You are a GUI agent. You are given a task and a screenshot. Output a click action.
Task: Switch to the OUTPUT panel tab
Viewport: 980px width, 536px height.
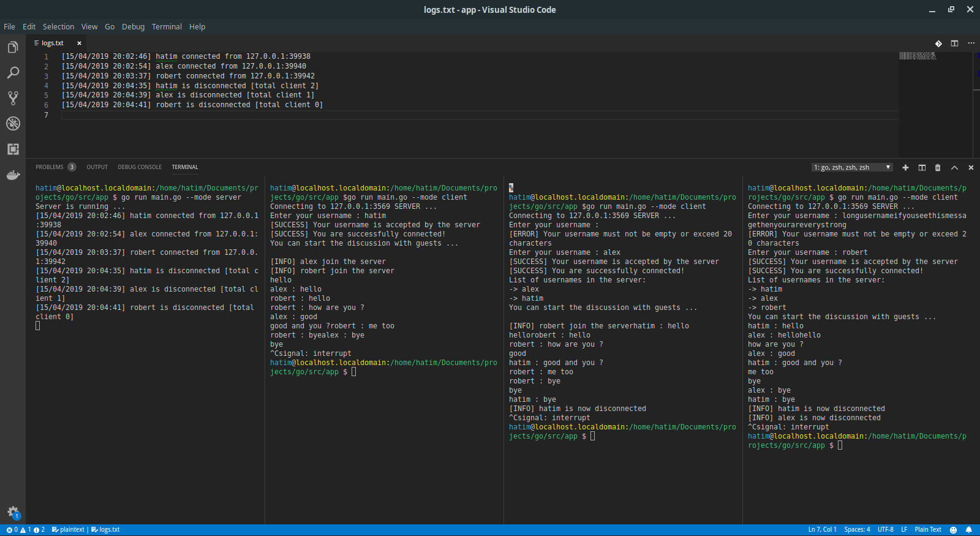tap(97, 167)
